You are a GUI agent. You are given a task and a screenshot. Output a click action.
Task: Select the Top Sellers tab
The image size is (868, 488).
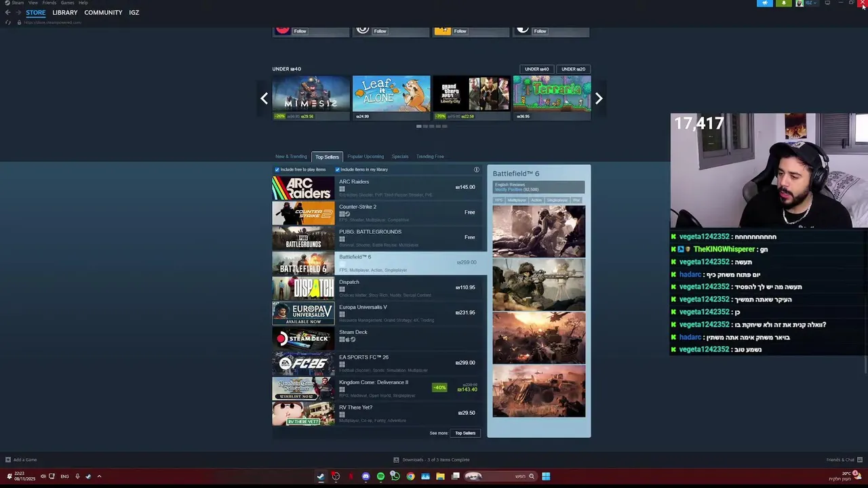click(327, 157)
